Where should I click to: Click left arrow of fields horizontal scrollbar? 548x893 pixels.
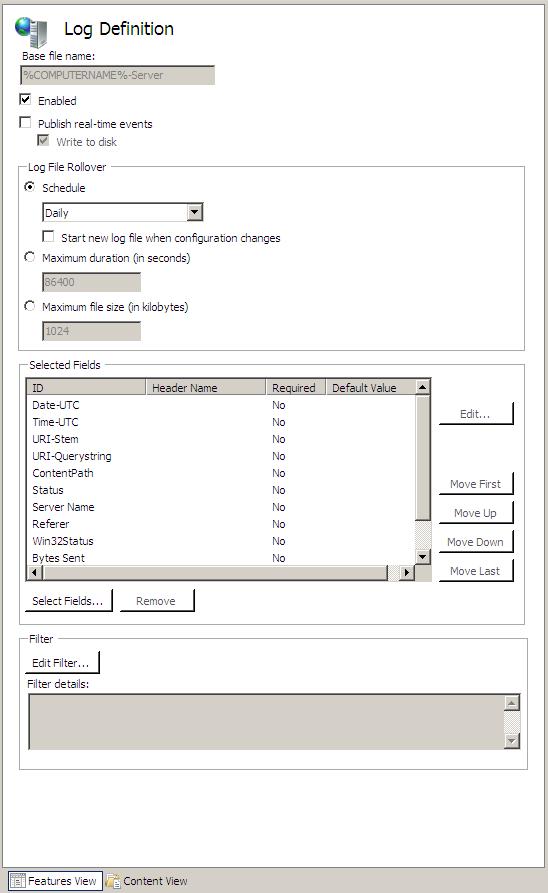point(35,572)
